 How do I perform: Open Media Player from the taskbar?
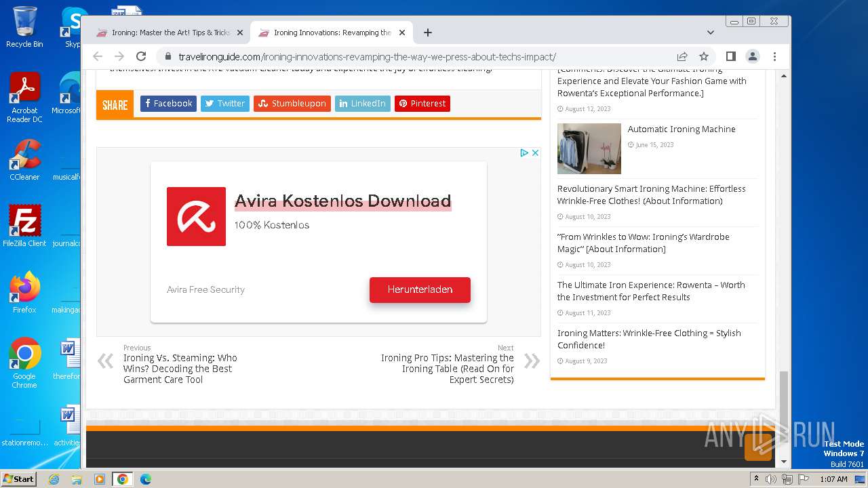100,479
